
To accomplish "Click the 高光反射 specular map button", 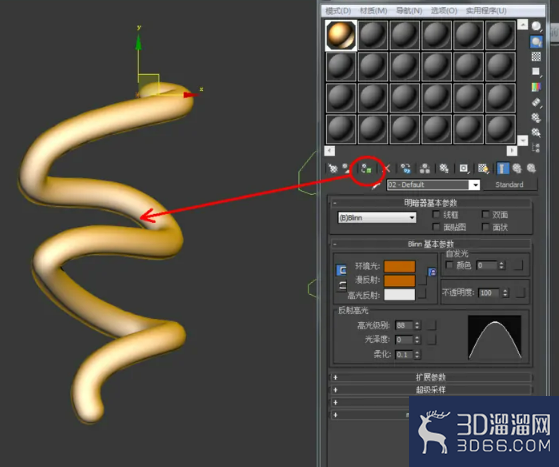I will [422, 294].
